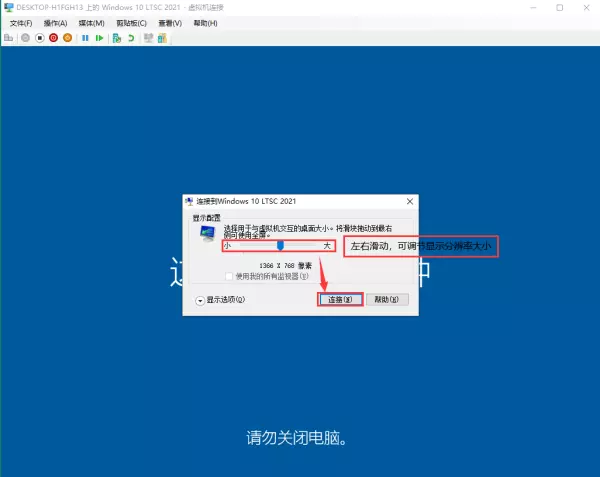The height and width of the screenshot is (477, 600).
Task: Click the 帮助(H) button in the dialog
Action: pos(387,300)
